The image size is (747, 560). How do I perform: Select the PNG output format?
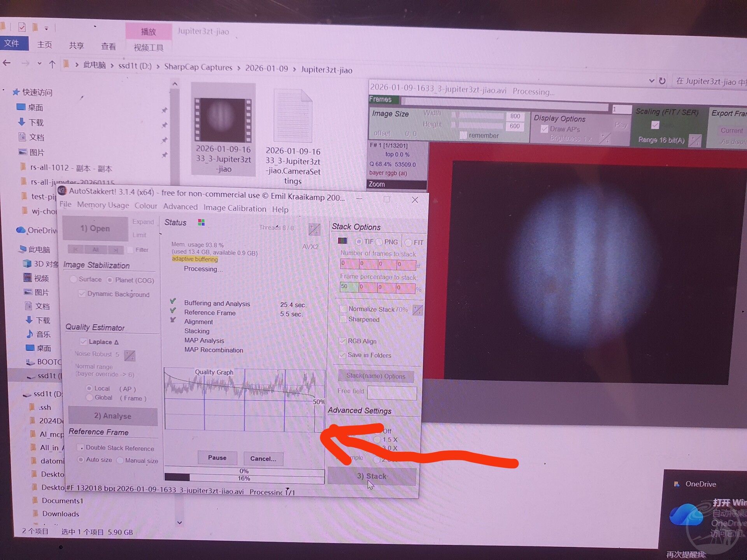click(379, 242)
